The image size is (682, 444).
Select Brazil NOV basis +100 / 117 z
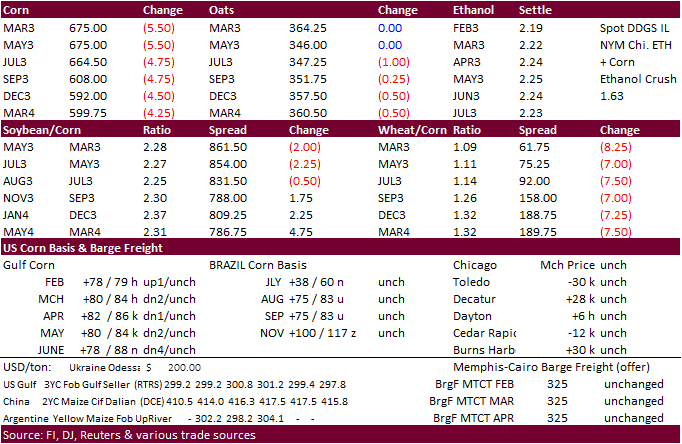pyautogui.click(x=322, y=333)
